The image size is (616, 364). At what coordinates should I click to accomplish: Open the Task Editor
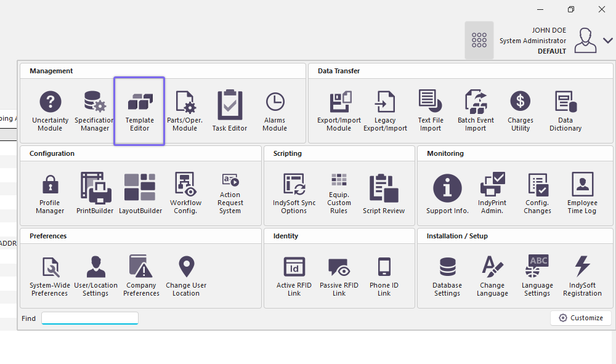[x=230, y=111]
